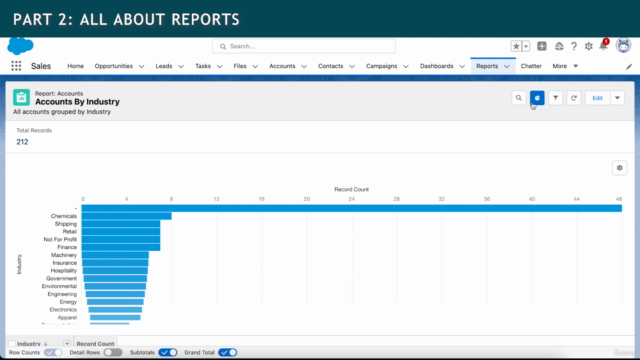The height and width of the screenshot is (360, 640).
Task: Toggle the Detail Rows switch
Action: pyautogui.click(x=113, y=352)
